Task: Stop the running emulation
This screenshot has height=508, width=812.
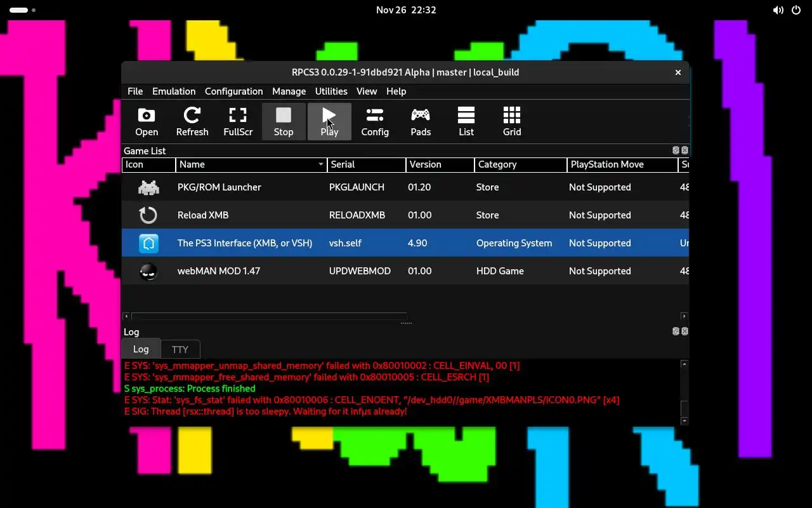Action: pyautogui.click(x=284, y=121)
